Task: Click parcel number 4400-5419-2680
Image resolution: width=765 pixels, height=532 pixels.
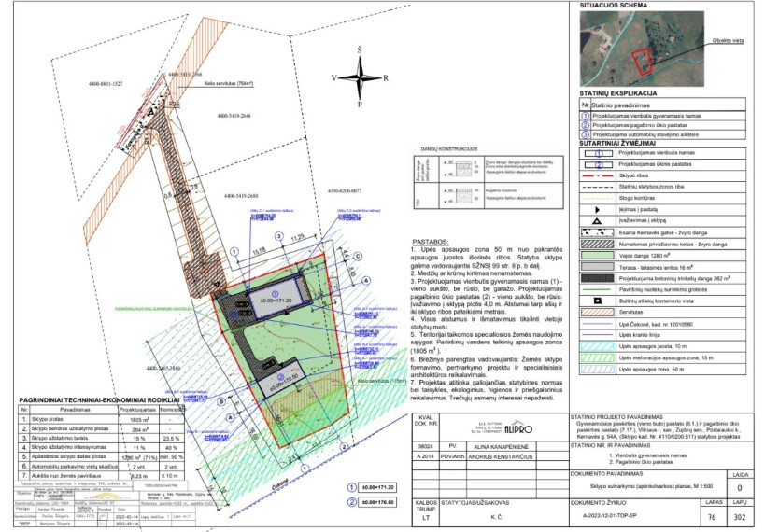Action: point(241,196)
